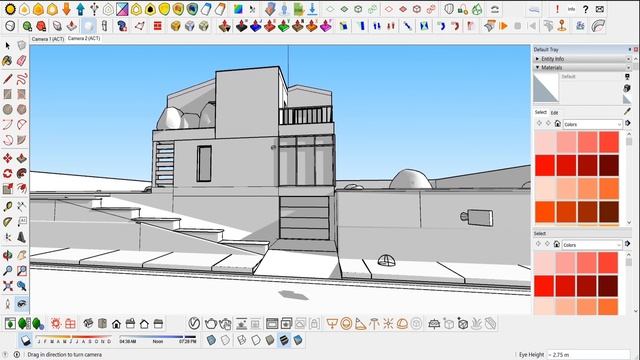The width and height of the screenshot is (640, 360).
Task: Choose the Position Camera person tool
Action: pyautogui.click(x=7, y=303)
